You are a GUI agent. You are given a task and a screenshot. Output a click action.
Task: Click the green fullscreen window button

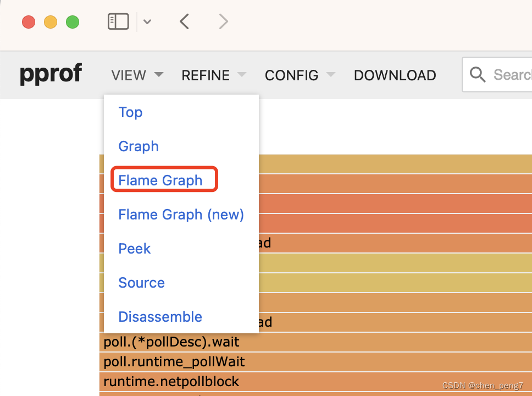73,22
